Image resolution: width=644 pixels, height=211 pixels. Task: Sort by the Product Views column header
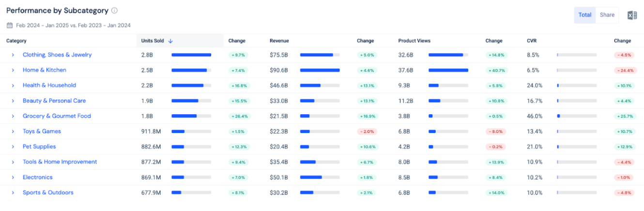(x=414, y=41)
